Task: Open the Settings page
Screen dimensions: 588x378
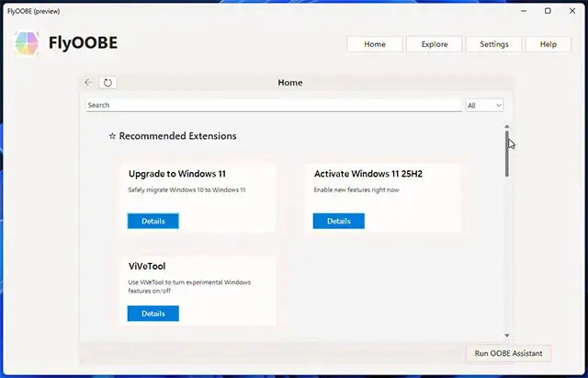Action: pyautogui.click(x=494, y=44)
